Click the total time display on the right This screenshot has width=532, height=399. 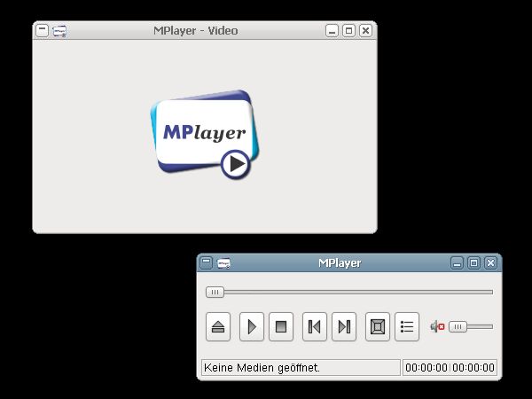click(x=473, y=367)
